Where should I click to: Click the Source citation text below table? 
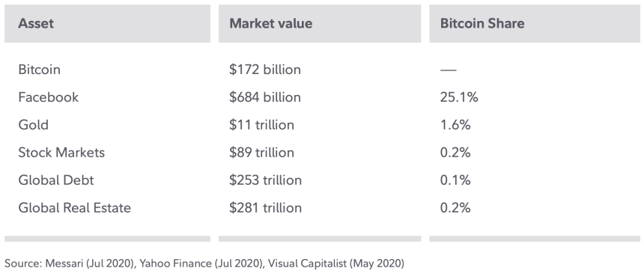pyautogui.click(x=204, y=264)
